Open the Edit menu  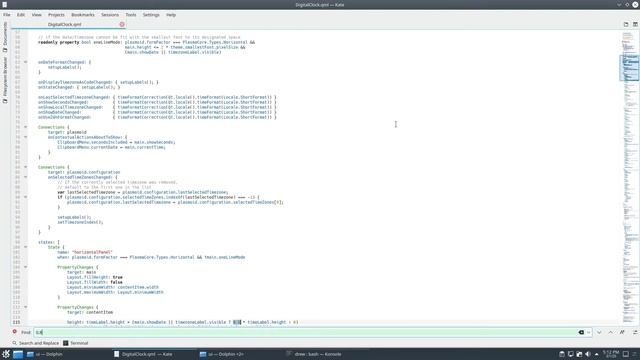click(21, 15)
